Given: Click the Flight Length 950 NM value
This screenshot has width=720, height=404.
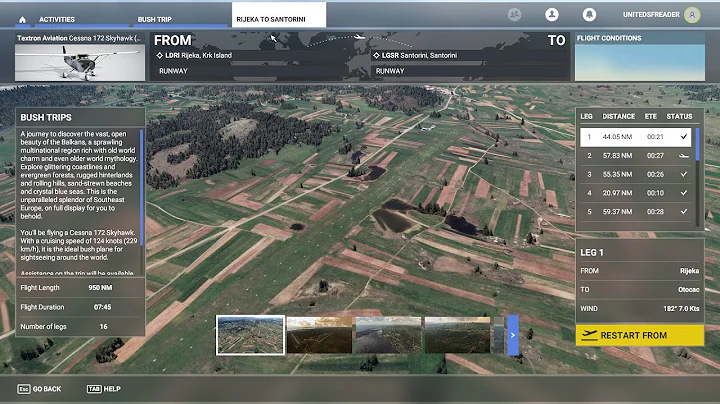Looking at the screenshot, I should [100, 288].
